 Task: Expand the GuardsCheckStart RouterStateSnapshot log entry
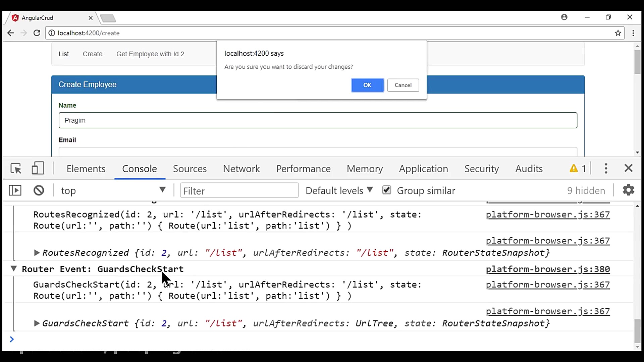click(x=36, y=323)
